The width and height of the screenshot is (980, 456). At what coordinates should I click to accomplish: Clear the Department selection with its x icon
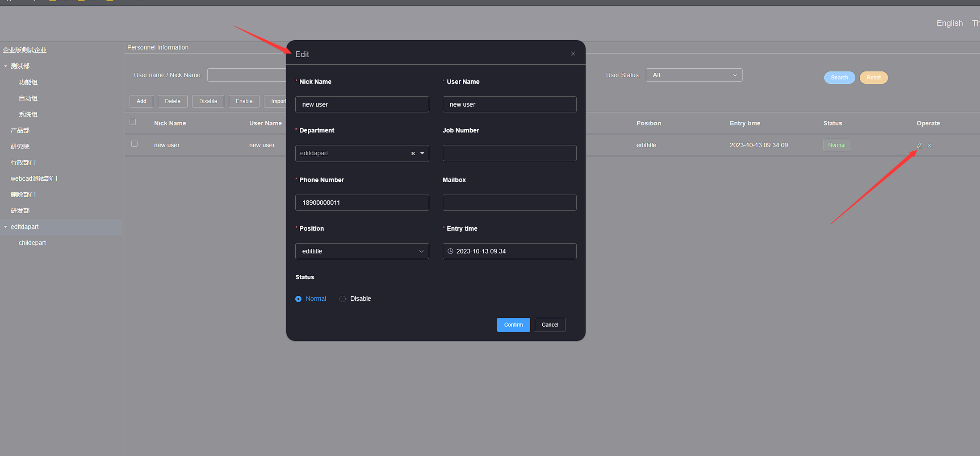coord(413,153)
